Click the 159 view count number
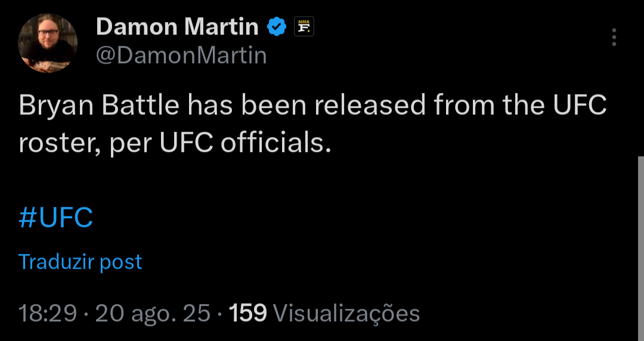This screenshot has width=644, height=341. (x=247, y=314)
